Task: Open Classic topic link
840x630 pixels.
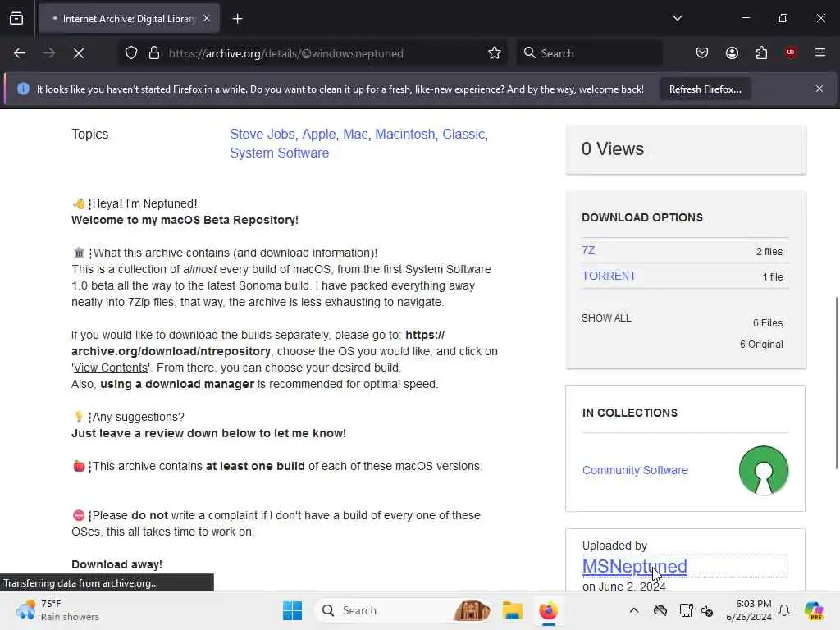Action: click(463, 134)
